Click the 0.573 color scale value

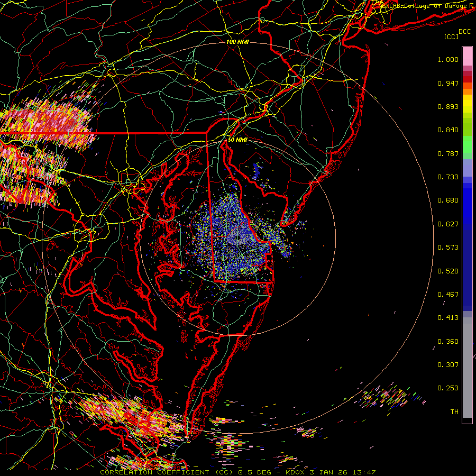[448, 248]
